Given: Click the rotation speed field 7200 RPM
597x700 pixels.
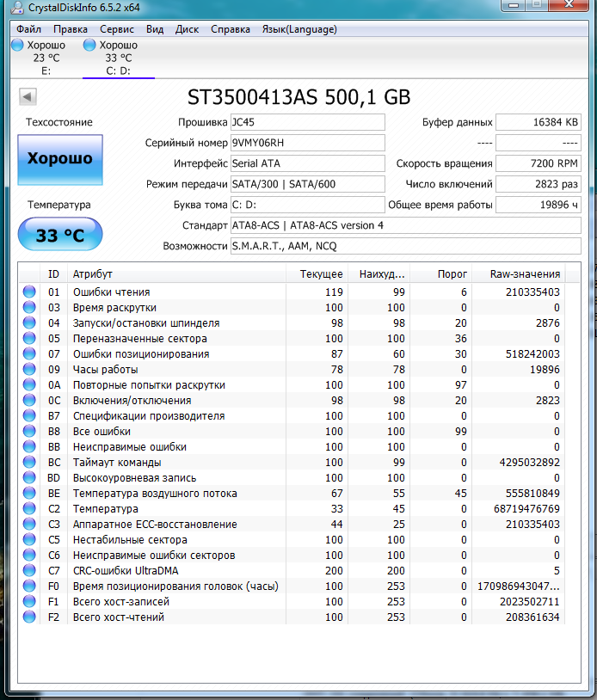Looking at the screenshot, I should coord(538,163).
